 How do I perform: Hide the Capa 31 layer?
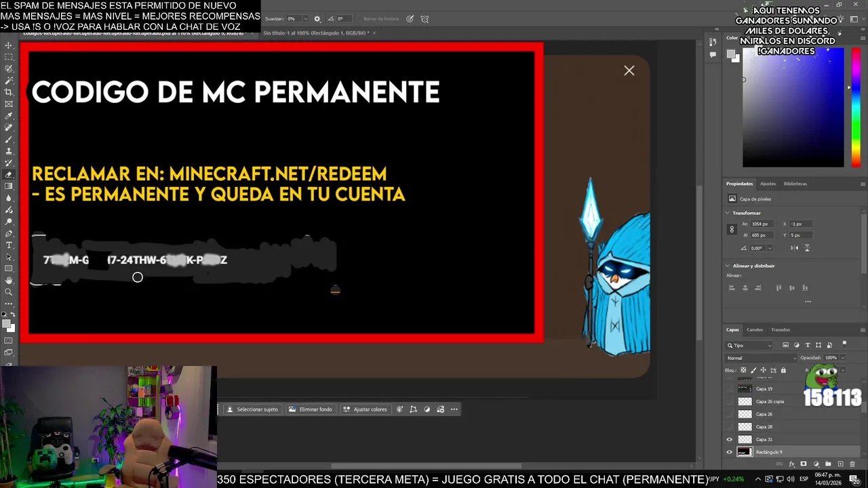pos(730,439)
